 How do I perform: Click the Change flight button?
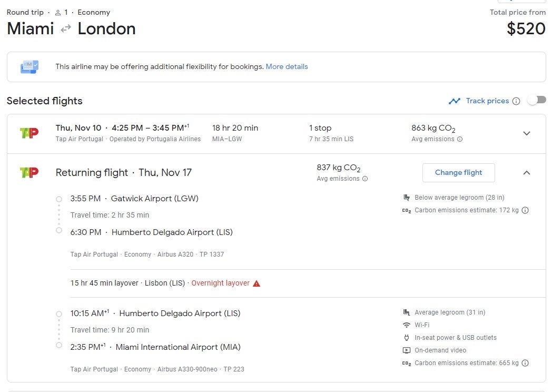[458, 173]
